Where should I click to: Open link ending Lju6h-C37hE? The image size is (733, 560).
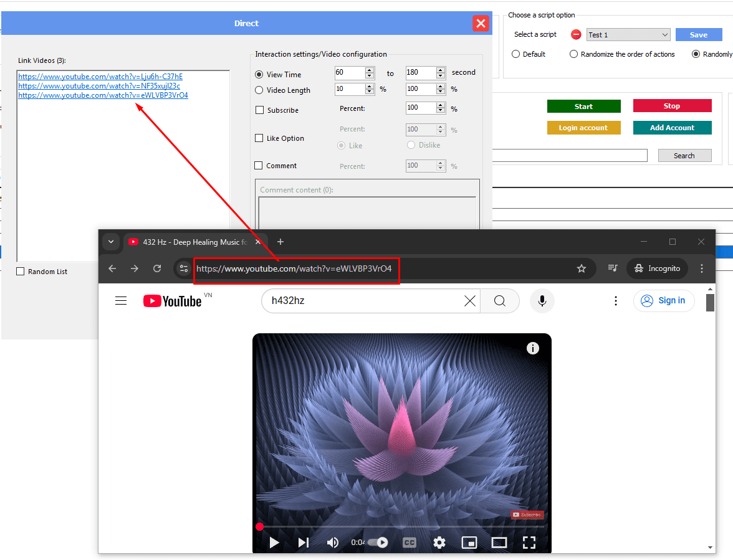pos(100,77)
